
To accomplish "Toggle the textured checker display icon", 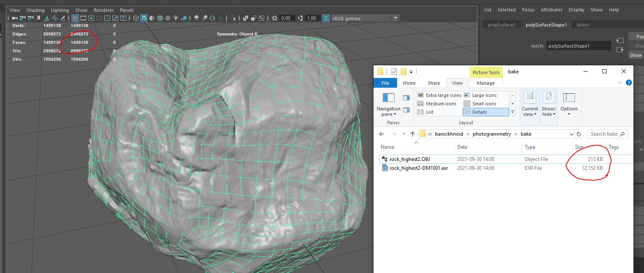I will [x=168, y=18].
